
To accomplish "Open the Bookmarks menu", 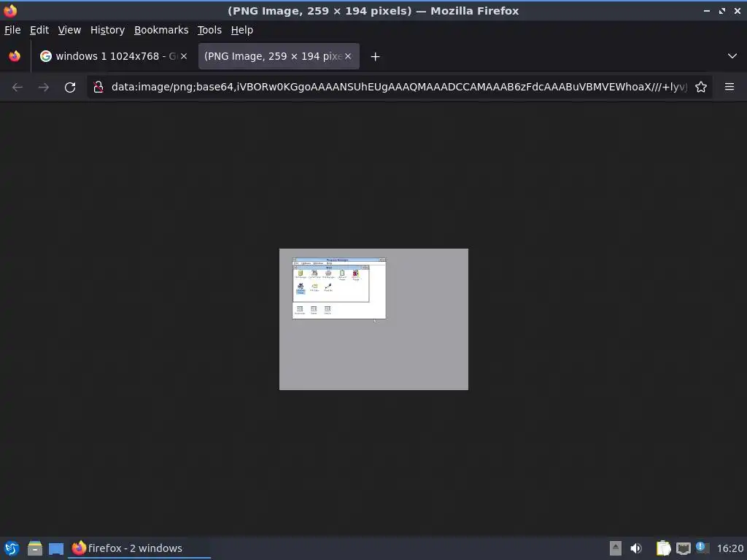I will (x=161, y=30).
